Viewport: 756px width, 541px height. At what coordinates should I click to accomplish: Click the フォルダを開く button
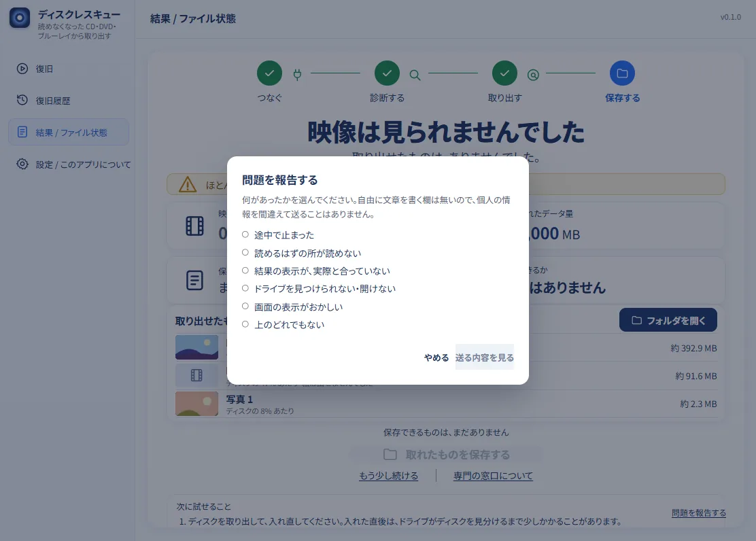coord(668,320)
